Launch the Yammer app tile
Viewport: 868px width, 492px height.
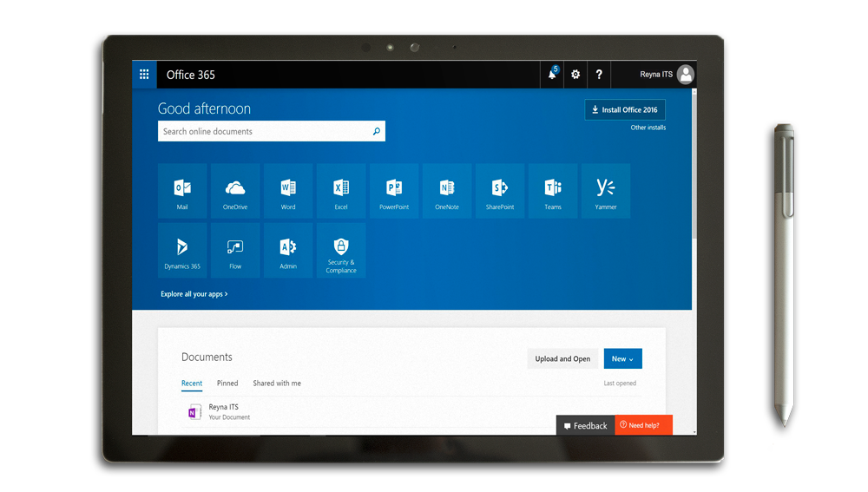606,191
